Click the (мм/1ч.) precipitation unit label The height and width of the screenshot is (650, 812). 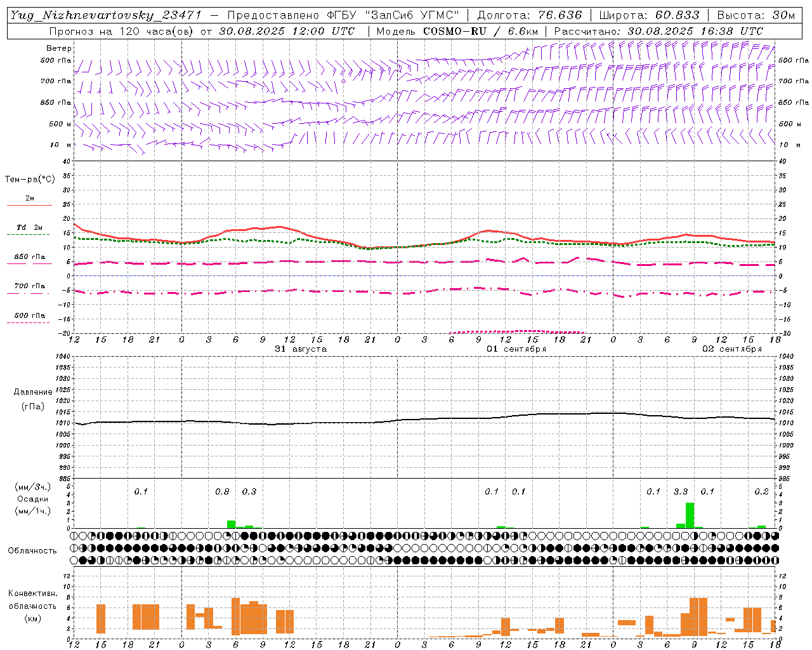33,511
